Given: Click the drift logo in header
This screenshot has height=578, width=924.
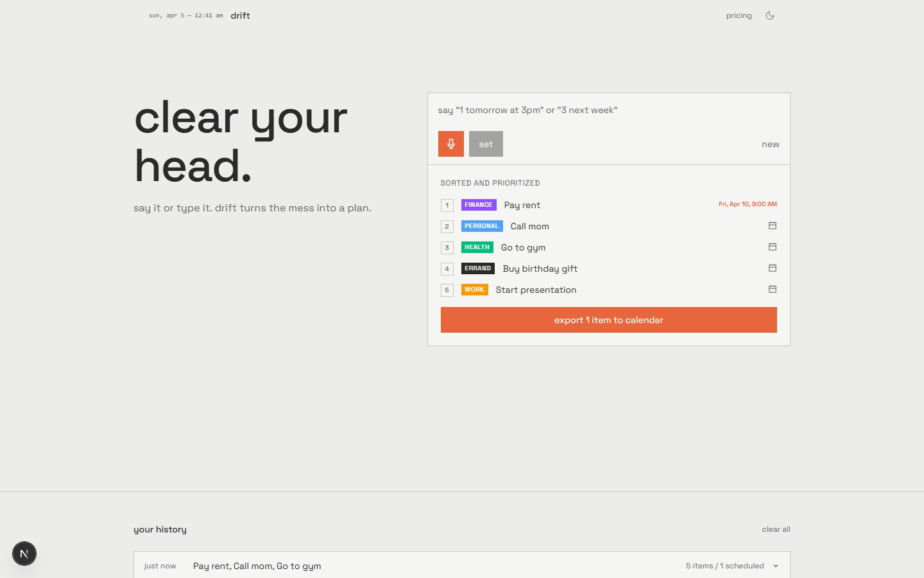Looking at the screenshot, I should (240, 15).
